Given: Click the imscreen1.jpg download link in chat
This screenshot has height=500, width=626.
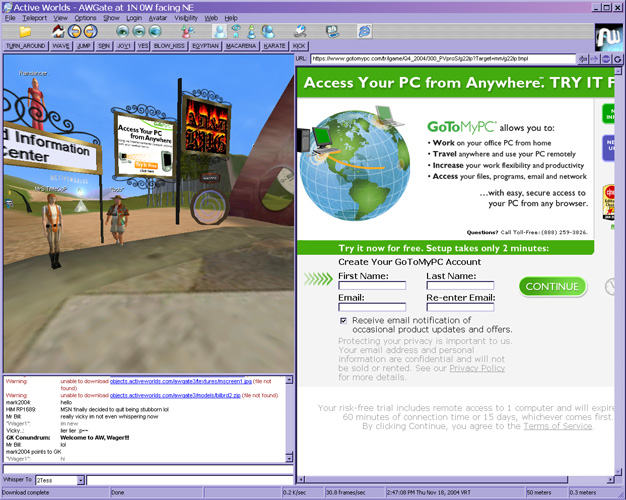Looking at the screenshot, I should click(x=181, y=381).
